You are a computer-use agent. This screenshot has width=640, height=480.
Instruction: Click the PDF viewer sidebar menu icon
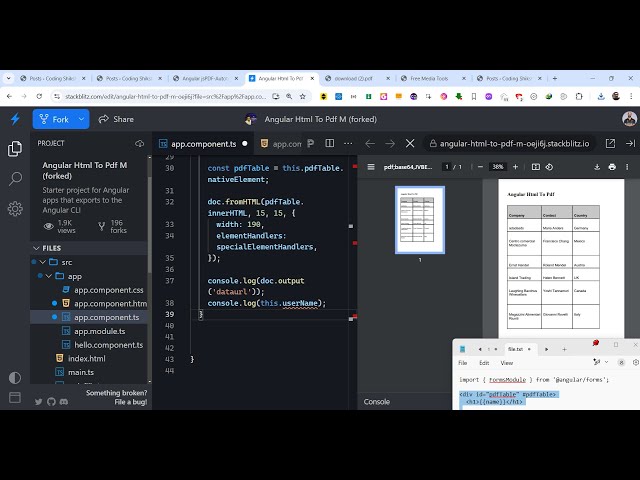click(371, 167)
